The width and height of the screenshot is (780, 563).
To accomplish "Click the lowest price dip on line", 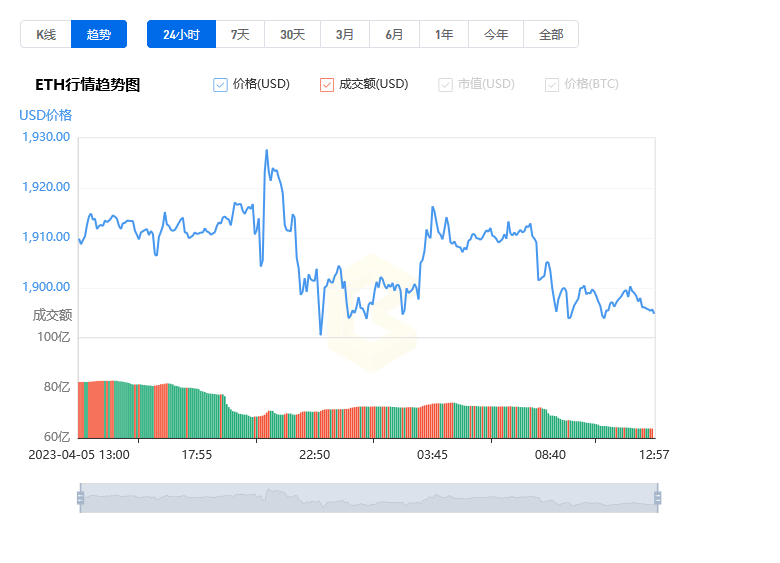I will [320, 334].
